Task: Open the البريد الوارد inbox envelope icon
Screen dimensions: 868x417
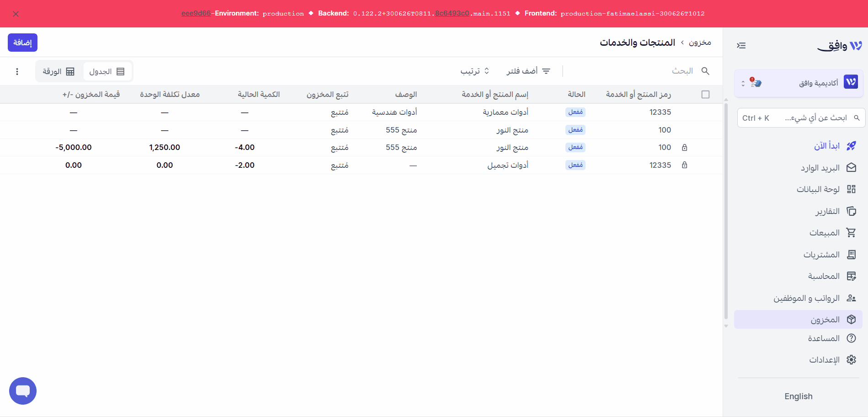Action: pyautogui.click(x=851, y=168)
